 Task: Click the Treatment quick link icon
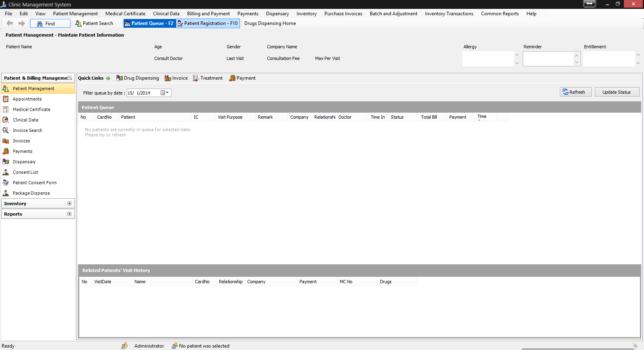(196, 78)
